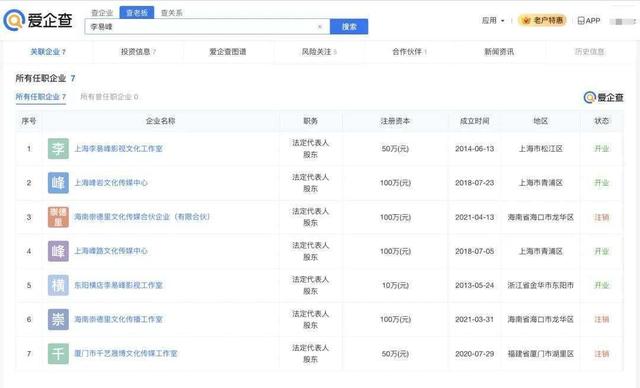
Task: Click the 职务 column header
Action: click(x=310, y=121)
